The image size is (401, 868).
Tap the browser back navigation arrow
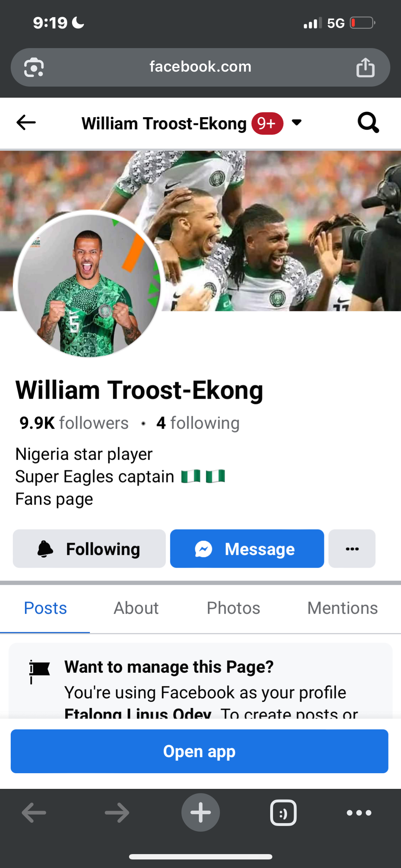click(x=34, y=812)
